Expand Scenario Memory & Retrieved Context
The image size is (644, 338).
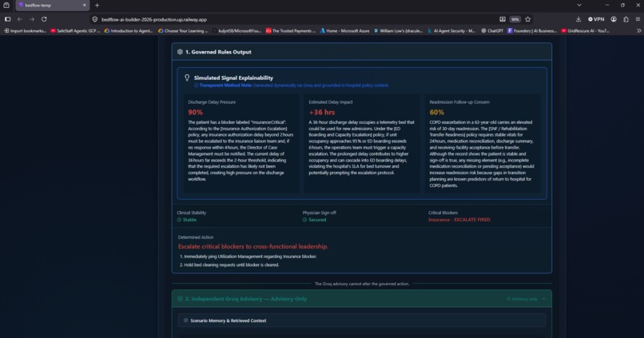361,320
